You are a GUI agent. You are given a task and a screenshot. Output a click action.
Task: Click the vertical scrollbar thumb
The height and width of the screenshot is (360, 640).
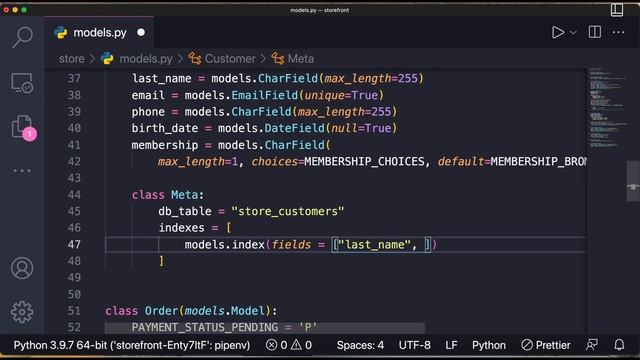[633, 181]
